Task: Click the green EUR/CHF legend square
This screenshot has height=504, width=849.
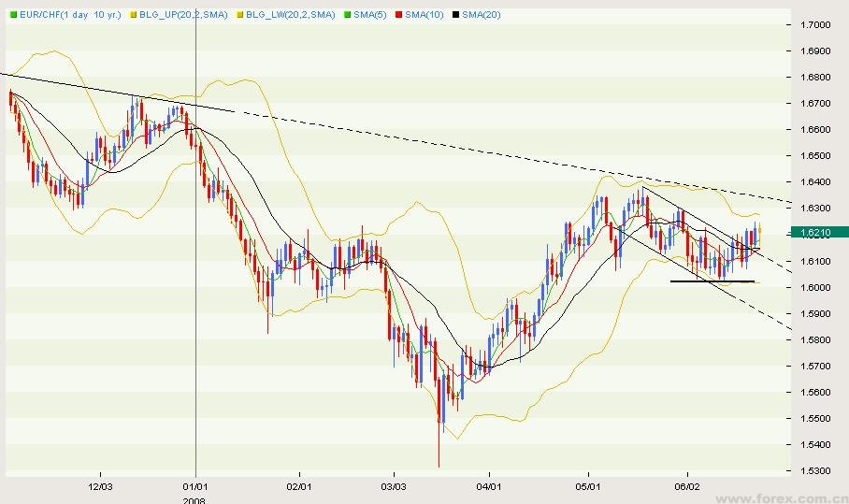Action: pyautogui.click(x=12, y=15)
